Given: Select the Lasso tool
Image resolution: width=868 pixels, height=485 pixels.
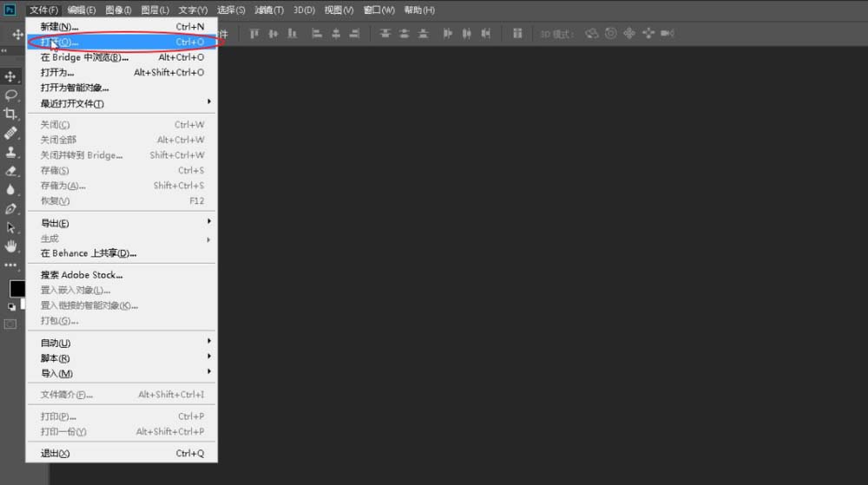Looking at the screenshot, I should click(x=10, y=95).
